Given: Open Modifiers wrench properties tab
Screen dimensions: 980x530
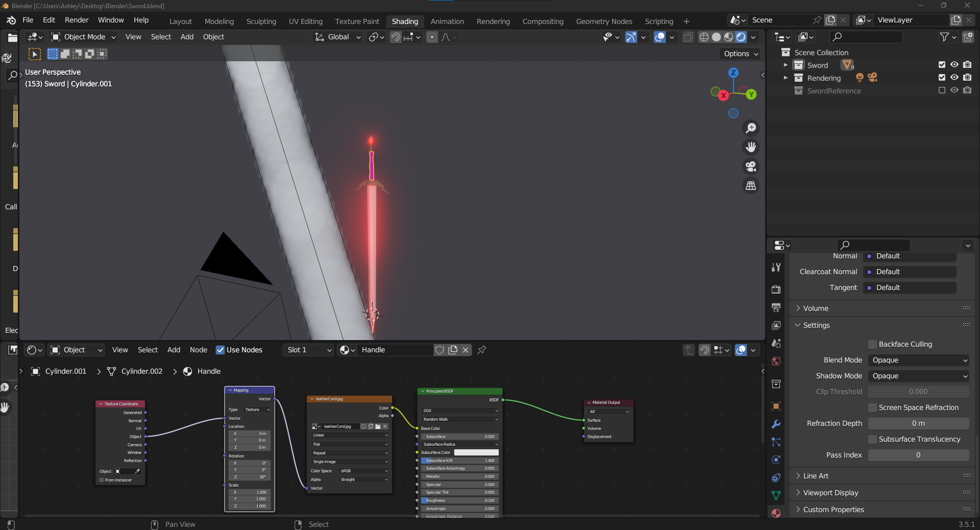Looking at the screenshot, I should click(776, 424).
